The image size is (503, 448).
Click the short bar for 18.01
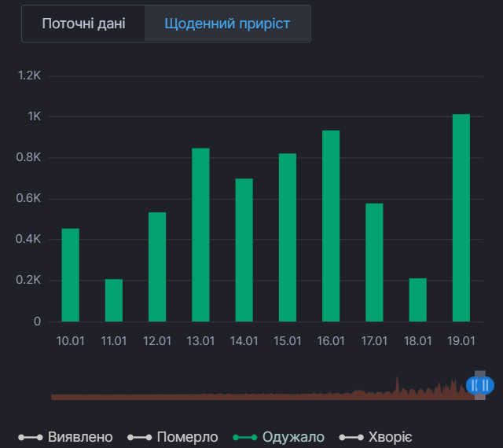click(417, 300)
